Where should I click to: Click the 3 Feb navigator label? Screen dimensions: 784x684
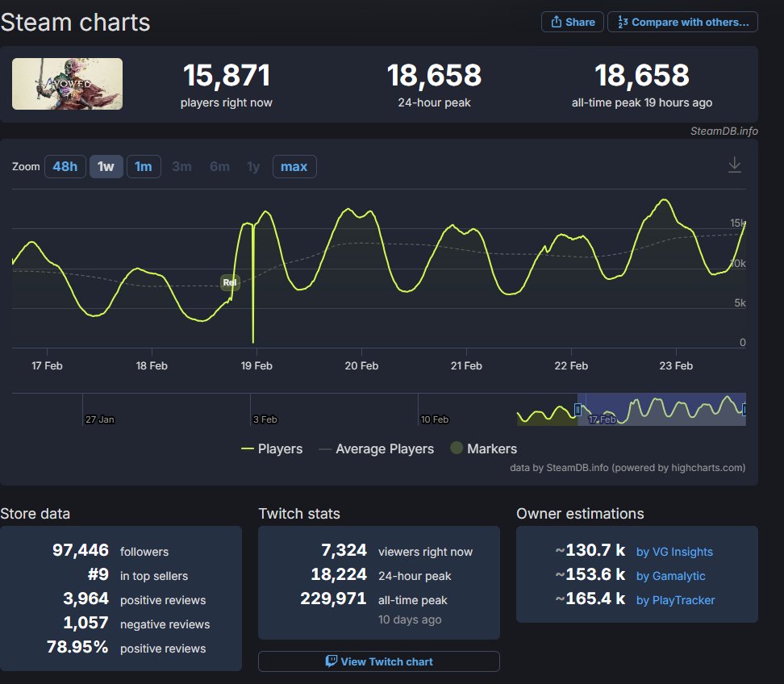[x=265, y=419]
